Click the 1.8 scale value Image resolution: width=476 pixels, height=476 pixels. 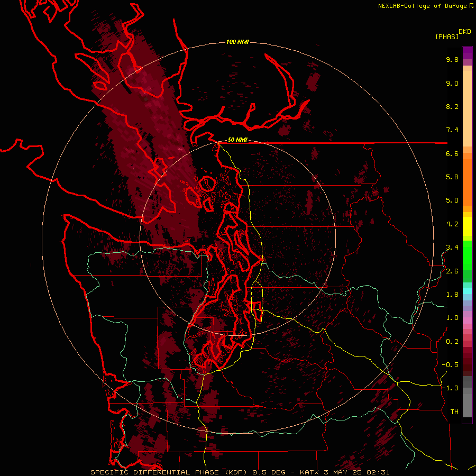(x=452, y=295)
